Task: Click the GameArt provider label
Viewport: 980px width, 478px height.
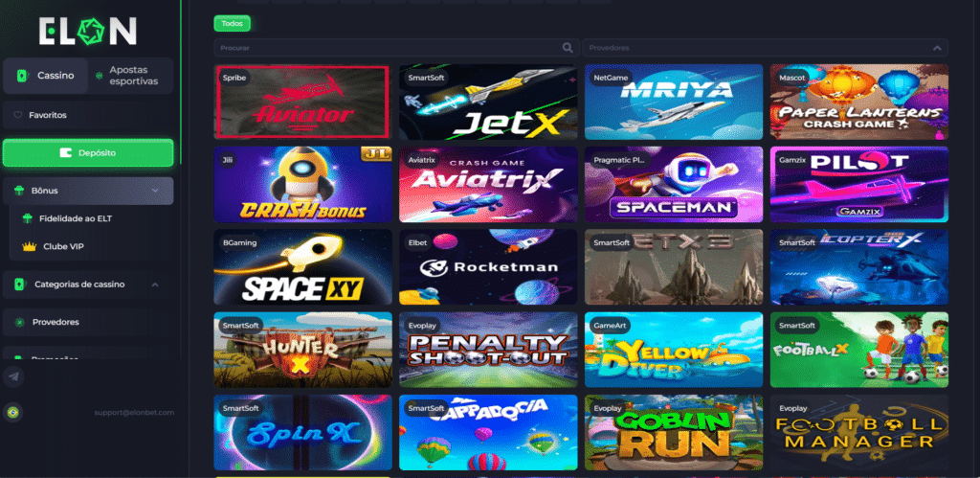Action: click(610, 326)
